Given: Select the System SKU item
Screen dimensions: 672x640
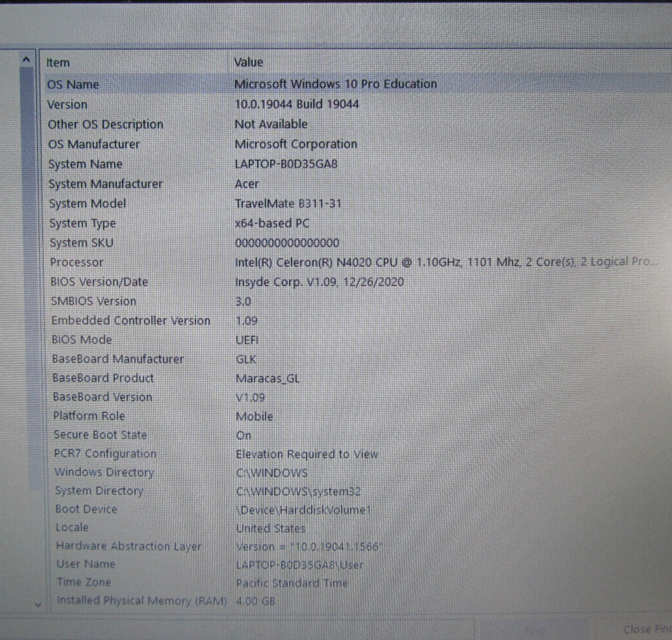Looking at the screenshot, I should click(81, 243).
